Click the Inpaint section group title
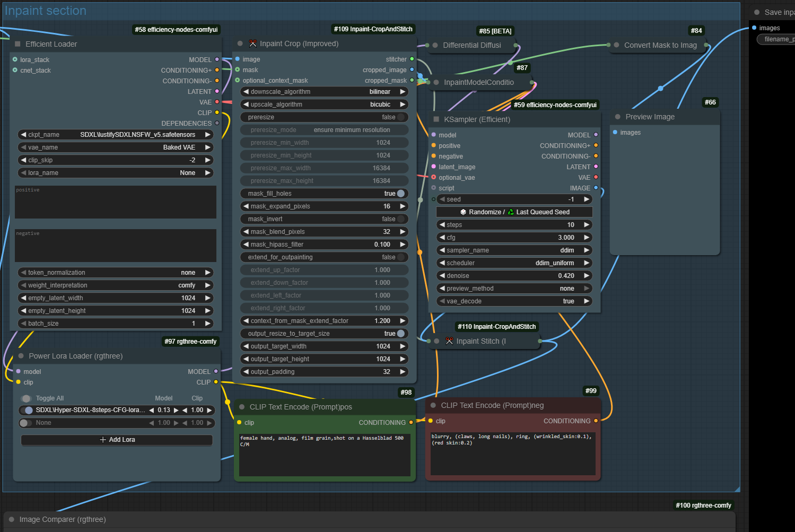This screenshot has width=795, height=532. click(46, 11)
